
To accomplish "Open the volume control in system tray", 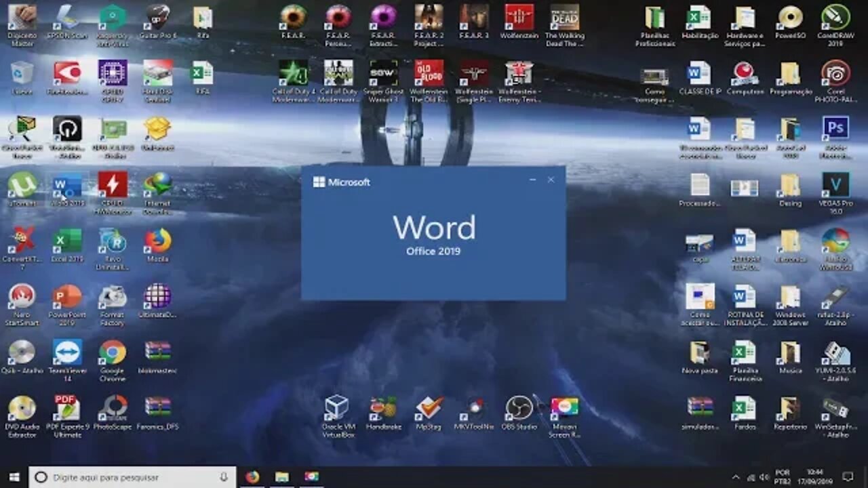I will pyautogui.click(x=764, y=477).
